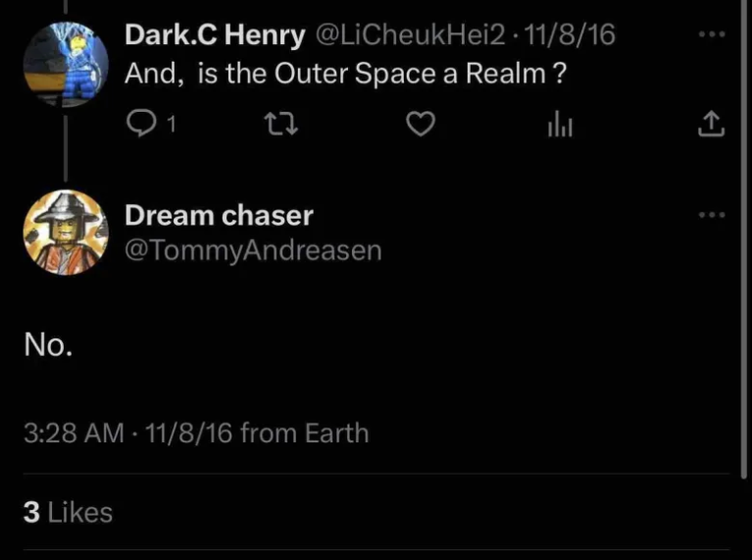Click the 3:28 AM tweet timestamp
Screen dimensions: 752x560
75,433
